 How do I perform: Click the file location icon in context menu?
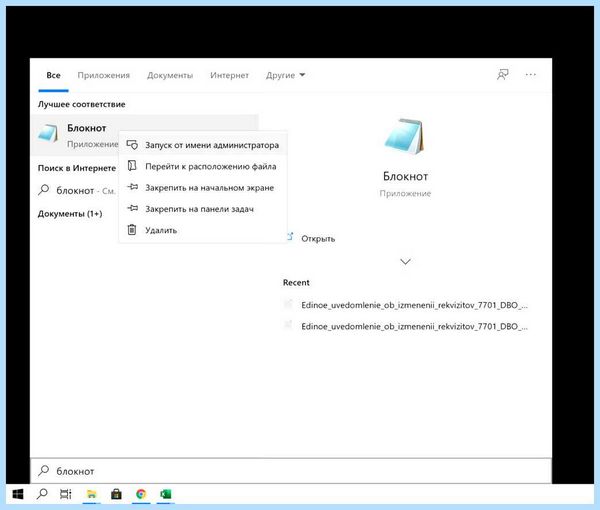click(x=132, y=166)
